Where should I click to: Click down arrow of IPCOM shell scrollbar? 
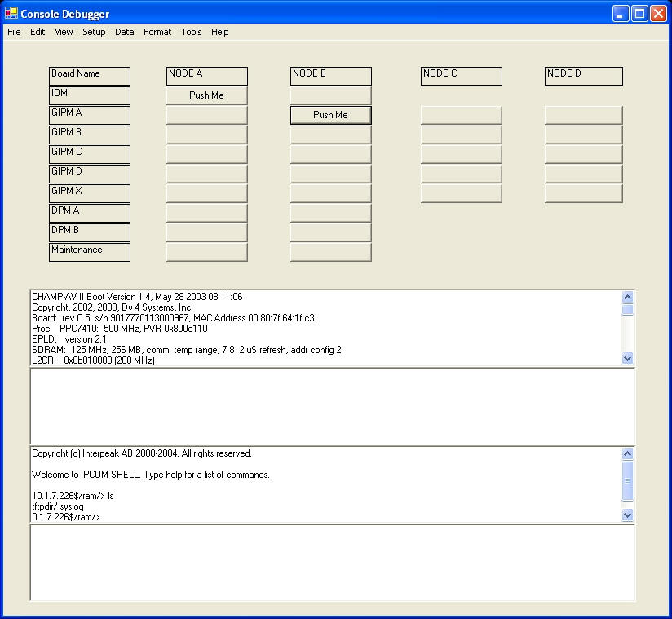[x=627, y=515]
